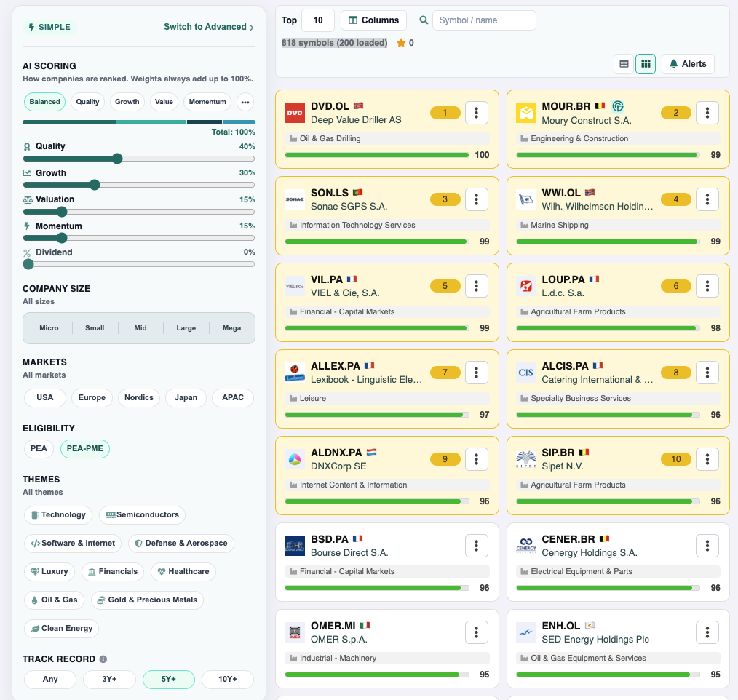Click Growth weight slider handle
The height and width of the screenshot is (700, 738).
point(95,185)
